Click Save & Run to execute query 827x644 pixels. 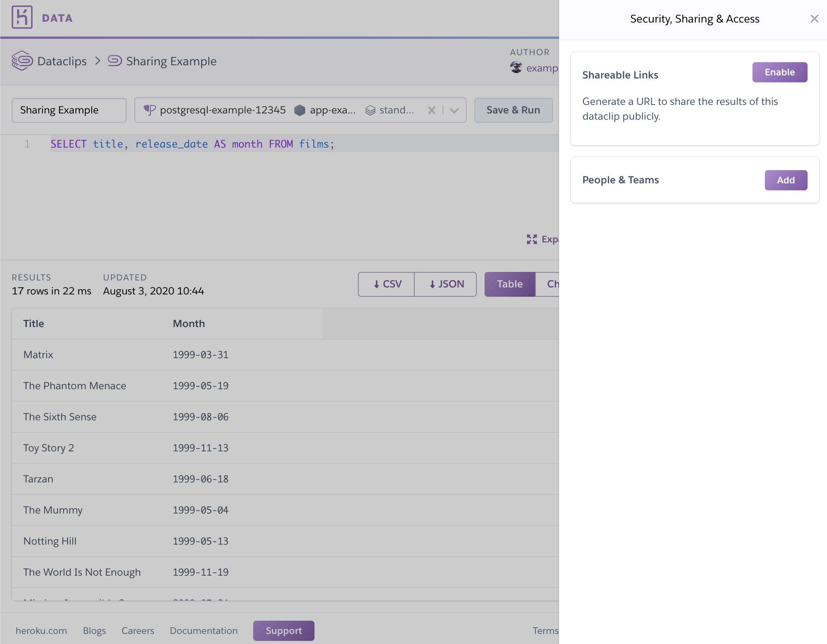pos(514,110)
